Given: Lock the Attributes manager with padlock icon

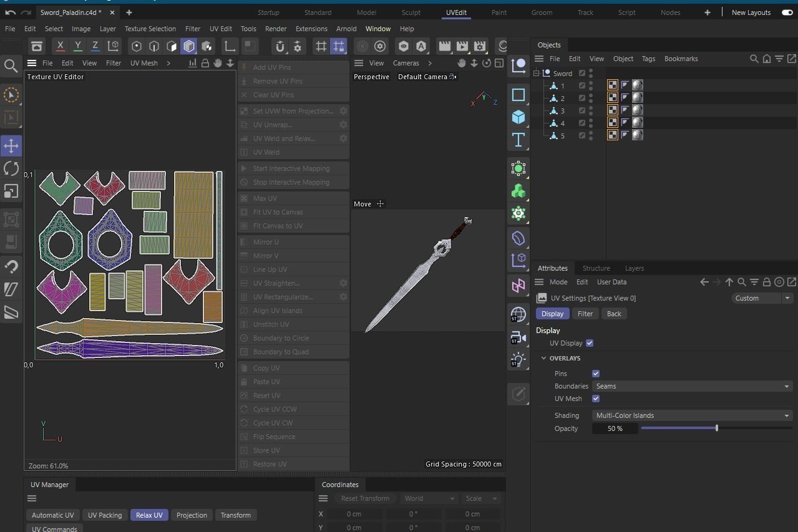Looking at the screenshot, I should 767,282.
